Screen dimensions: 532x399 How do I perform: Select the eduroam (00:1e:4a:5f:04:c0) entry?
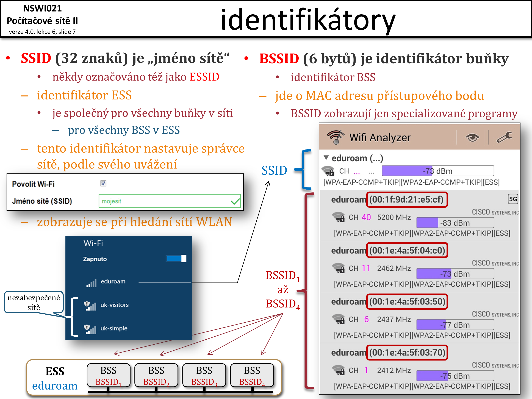[x=419, y=267]
